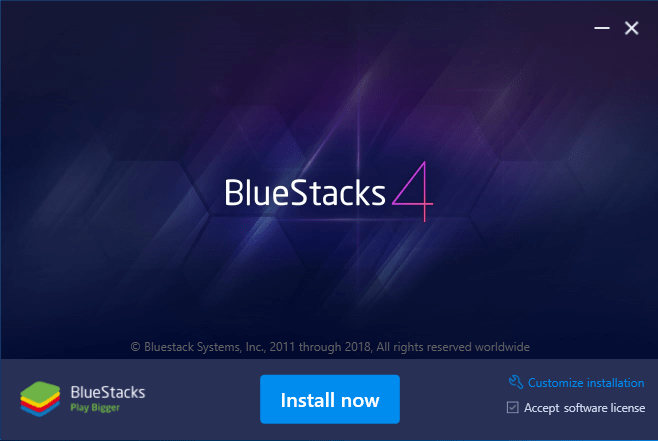Click the copyright notice text
The height and width of the screenshot is (441, 658).
click(330, 347)
